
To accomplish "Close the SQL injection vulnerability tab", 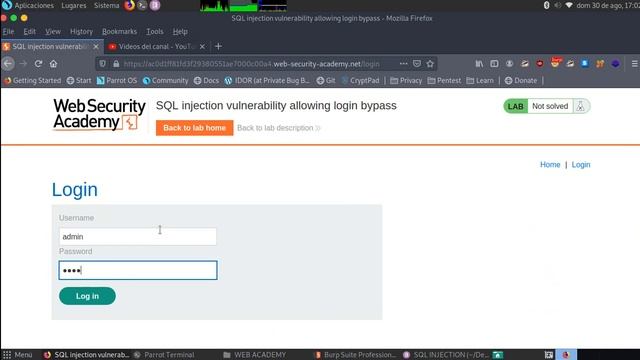I will 96,47.
